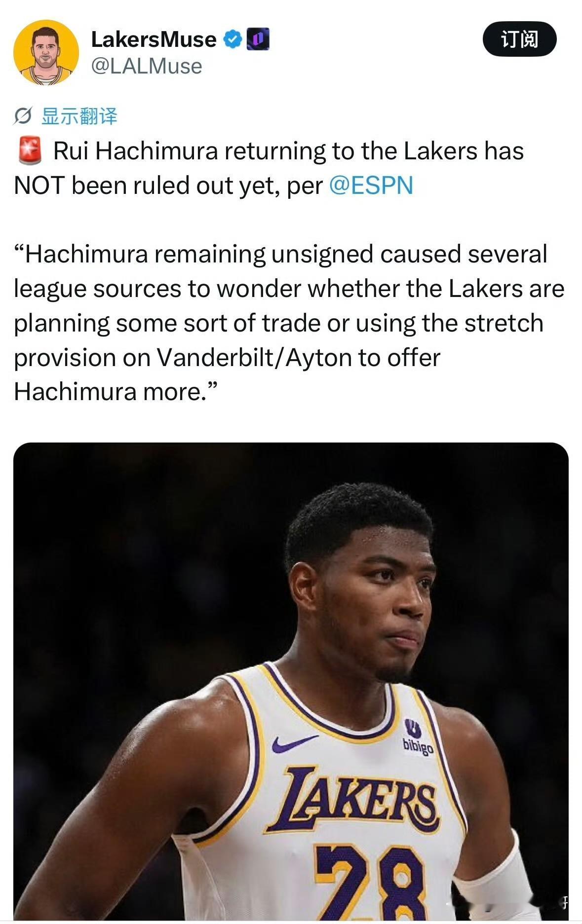The width and height of the screenshot is (582, 924).
Task: Open the @LALMuse handle
Action: [x=147, y=66]
